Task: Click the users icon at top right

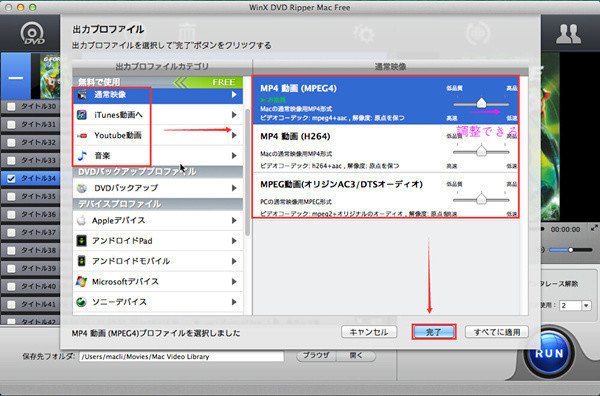Action: [568, 34]
